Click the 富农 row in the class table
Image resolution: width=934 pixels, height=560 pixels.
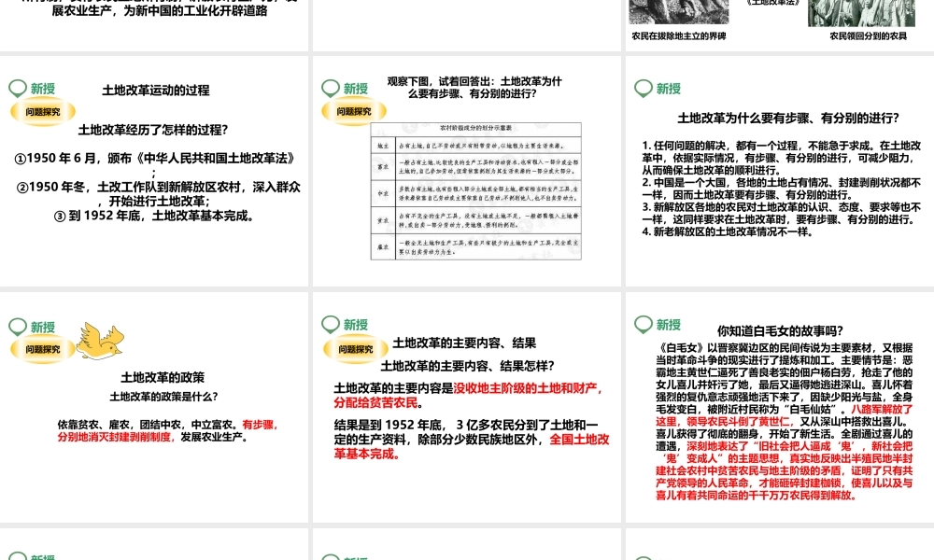[x=476, y=167]
